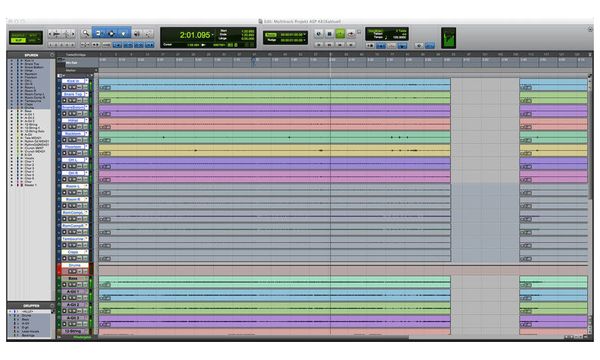Click the Bass track green color strip

click(x=59, y=282)
